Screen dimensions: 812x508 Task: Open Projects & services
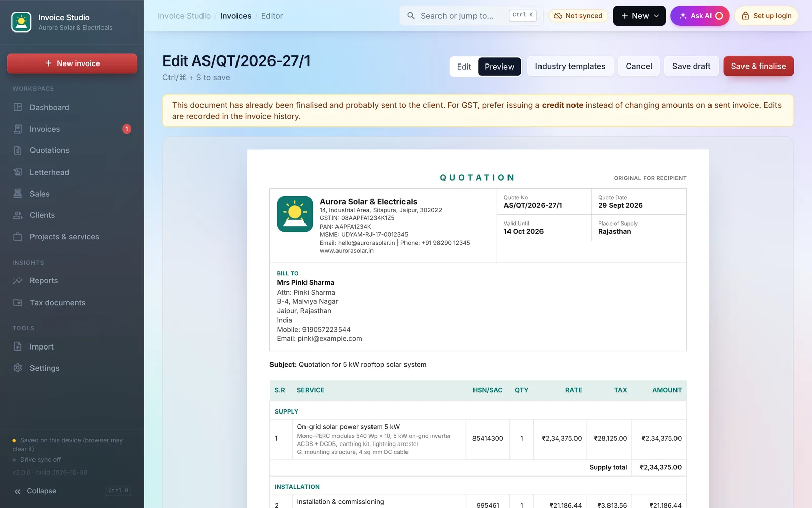(x=72, y=237)
